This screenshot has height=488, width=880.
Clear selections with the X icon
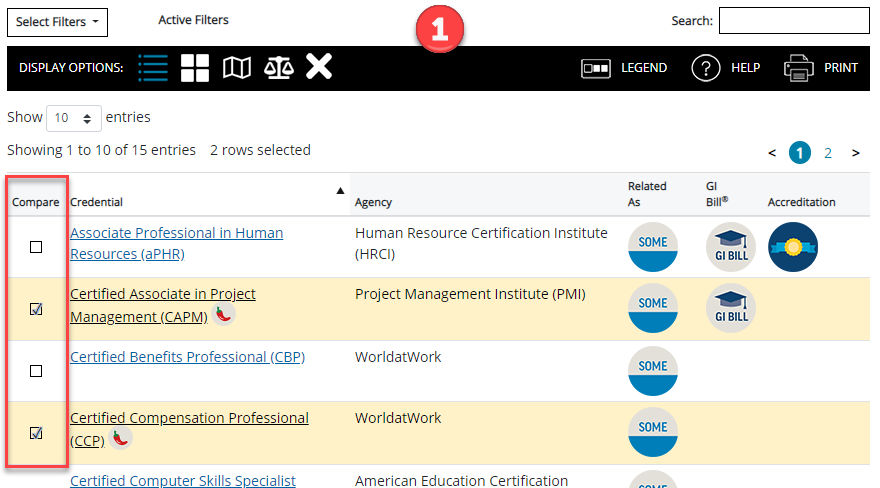[318, 68]
